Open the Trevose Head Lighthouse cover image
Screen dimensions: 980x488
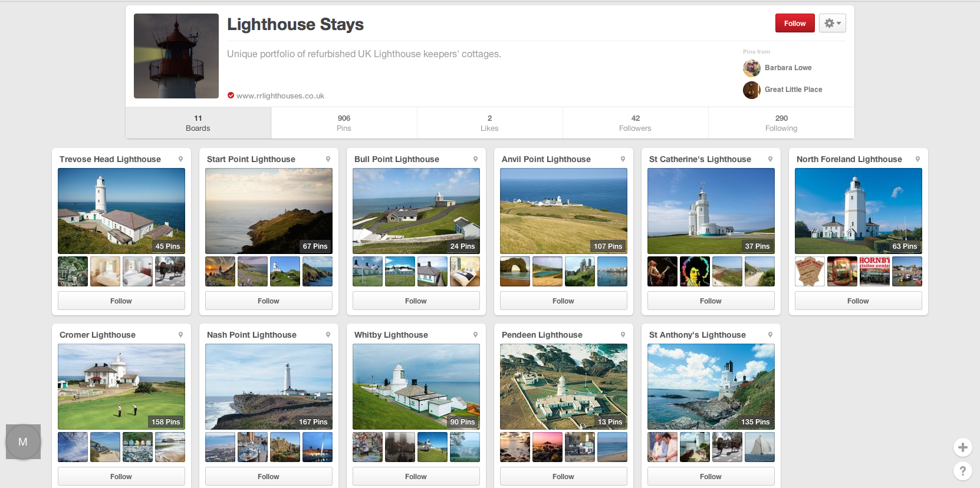tap(121, 211)
